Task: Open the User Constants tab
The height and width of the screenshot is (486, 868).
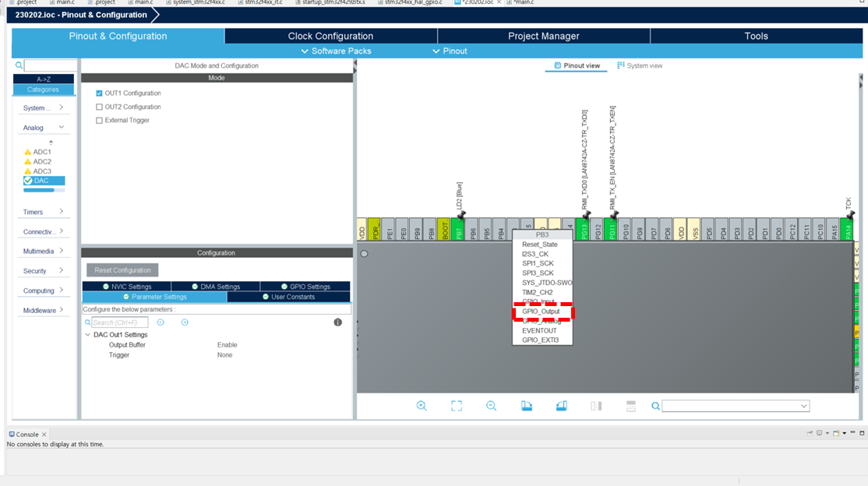Action: (x=288, y=297)
